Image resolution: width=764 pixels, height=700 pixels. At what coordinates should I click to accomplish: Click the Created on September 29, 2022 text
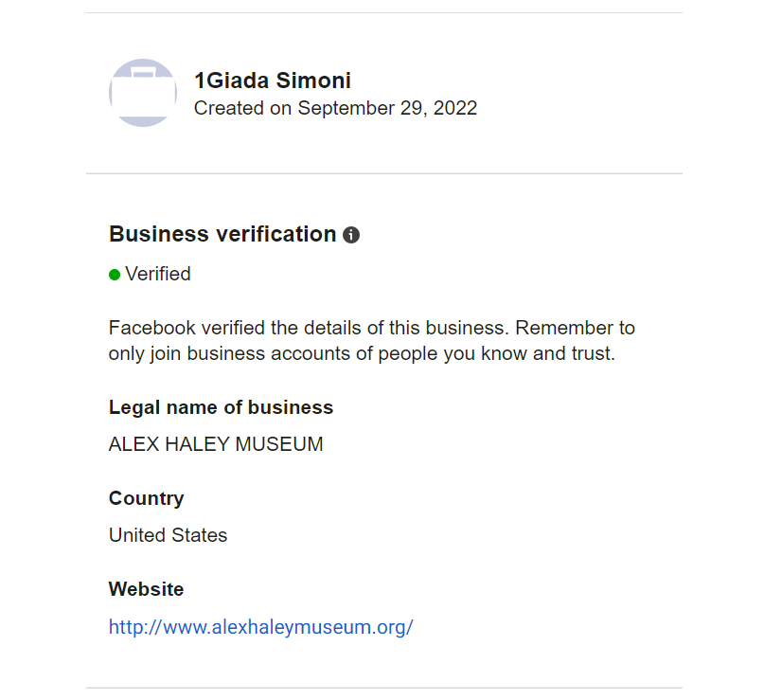click(335, 108)
